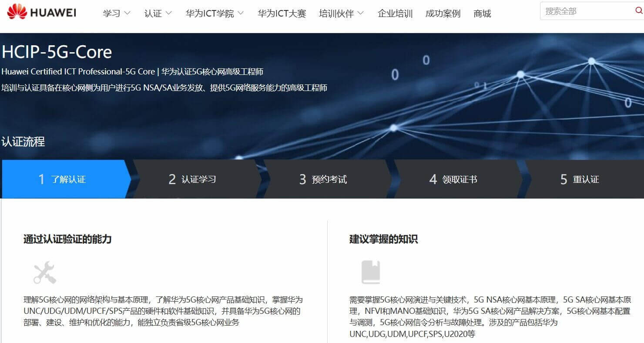
Task: Go to the 企业培训 page
Action: pos(395,13)
